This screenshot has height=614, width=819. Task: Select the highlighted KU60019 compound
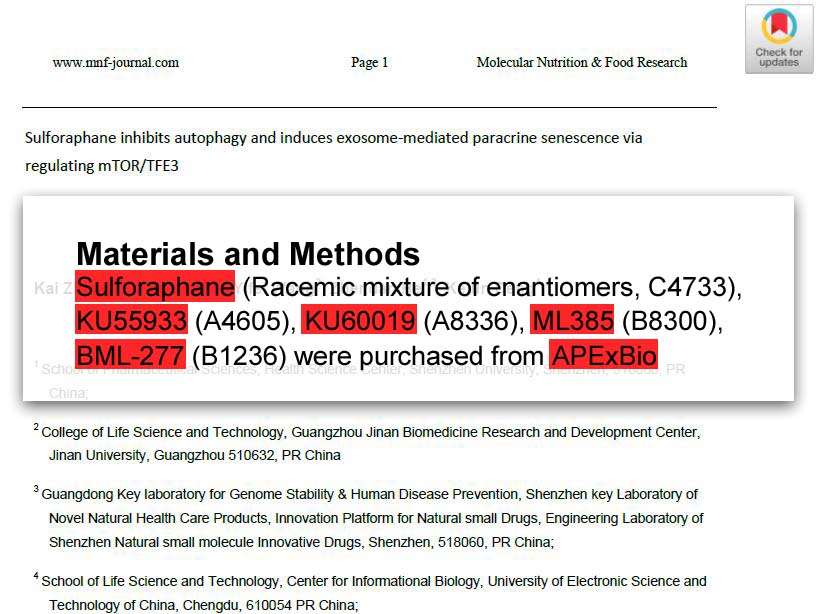359,321
